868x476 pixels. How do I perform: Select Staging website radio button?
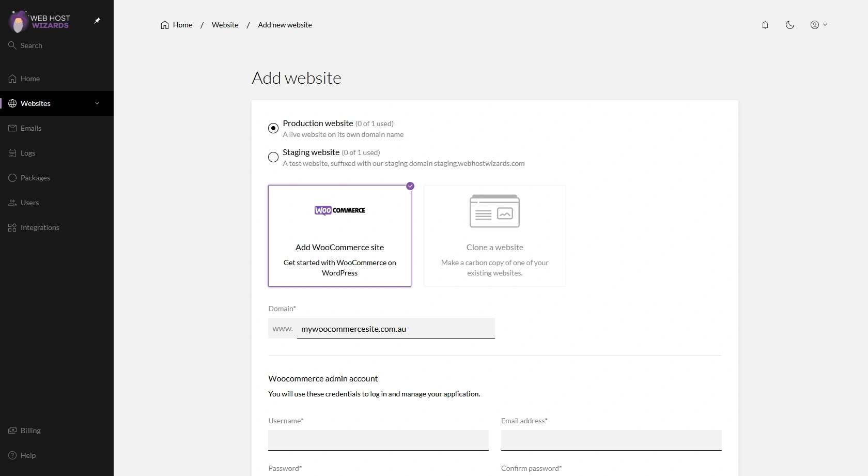point(273,157)
